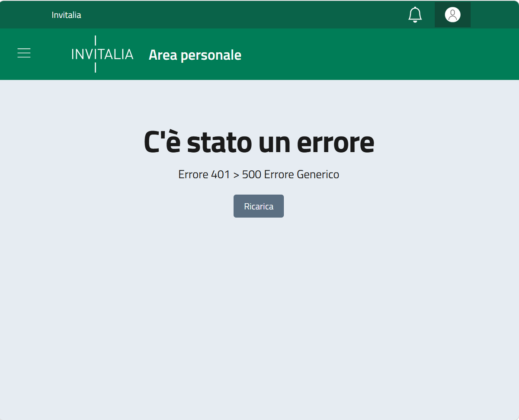Viewport: 519px width, 420px height.
Task: Open the user profile avatar menu
Action: [x=452, y=15]
